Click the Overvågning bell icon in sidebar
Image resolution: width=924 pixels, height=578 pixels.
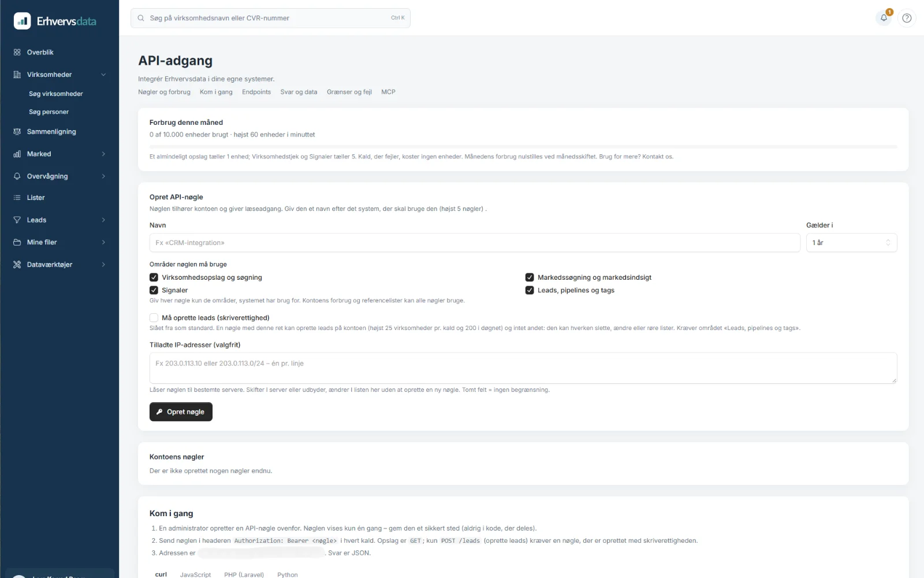(x=17, y=176)
